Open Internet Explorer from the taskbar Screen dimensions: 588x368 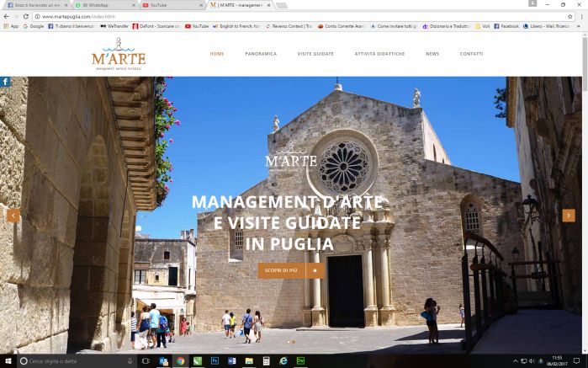(283, 361)
